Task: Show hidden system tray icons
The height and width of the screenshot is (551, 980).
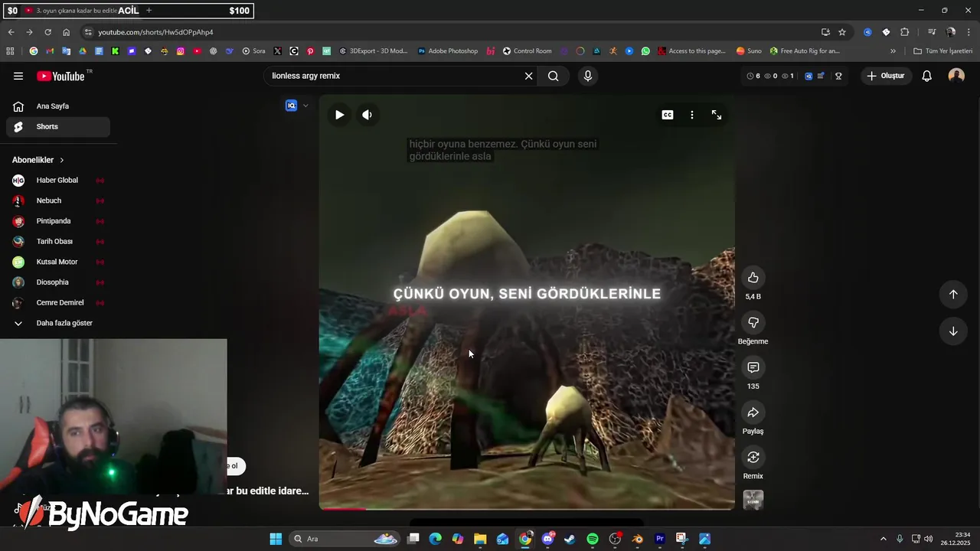Action: pyautogui.click(x=883, y=539)
